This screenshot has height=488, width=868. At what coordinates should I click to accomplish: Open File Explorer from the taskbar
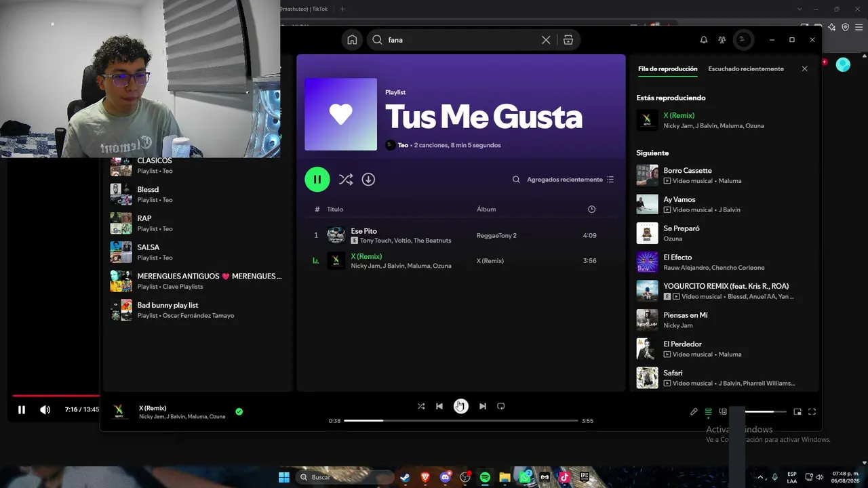pos(505,477)
